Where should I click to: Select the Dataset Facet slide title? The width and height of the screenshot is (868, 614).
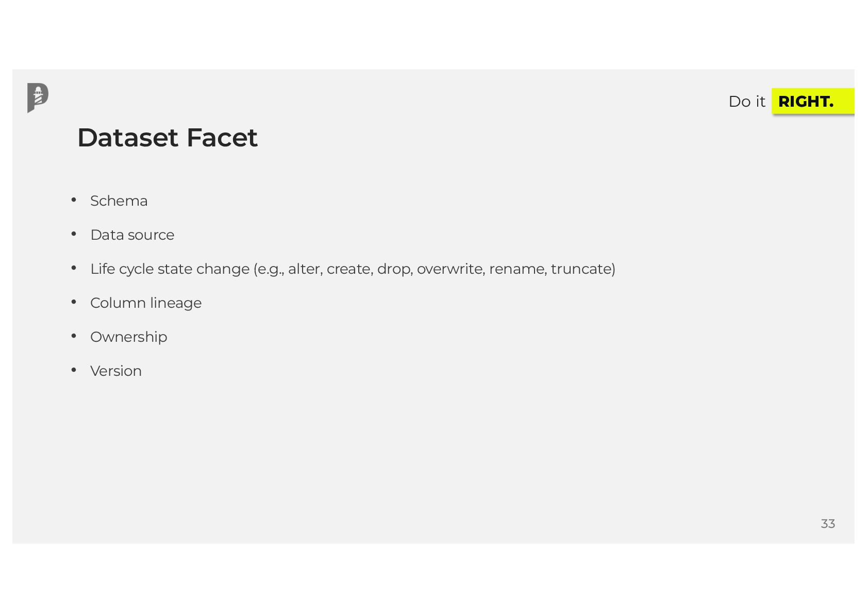coord(168,138)
